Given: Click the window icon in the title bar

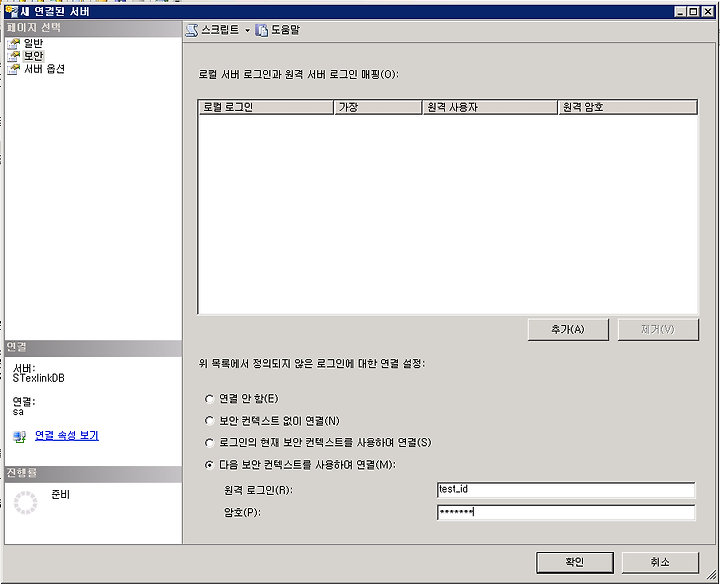Looking at the screenshot, I should [x=11, y=11].
